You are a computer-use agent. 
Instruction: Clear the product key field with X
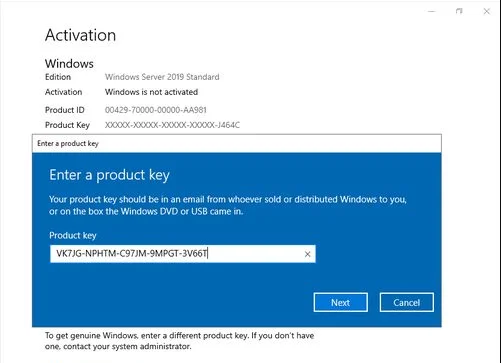307,254
